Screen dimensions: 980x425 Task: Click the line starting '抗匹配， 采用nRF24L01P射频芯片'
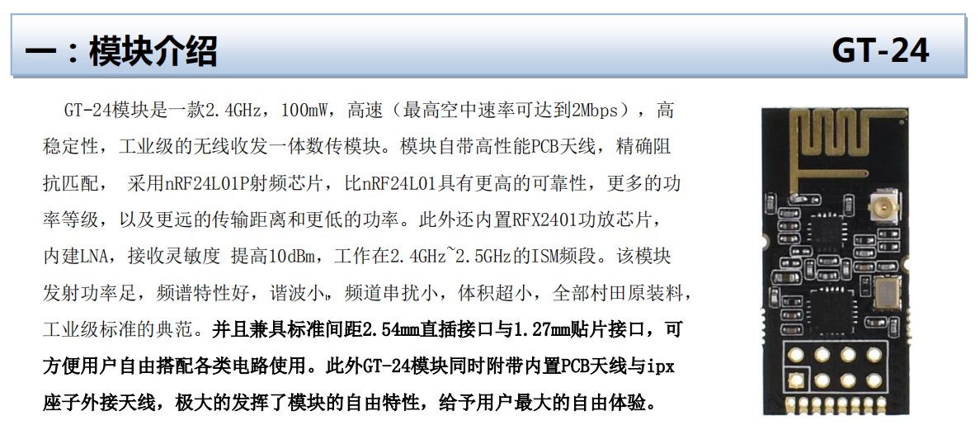pyautogui.click(x=361, y=184)
